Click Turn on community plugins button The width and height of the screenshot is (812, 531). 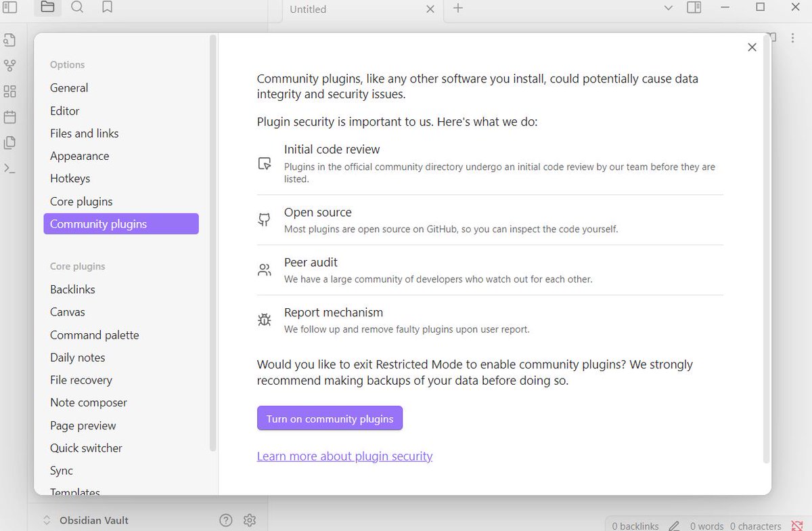coord(330,419)
